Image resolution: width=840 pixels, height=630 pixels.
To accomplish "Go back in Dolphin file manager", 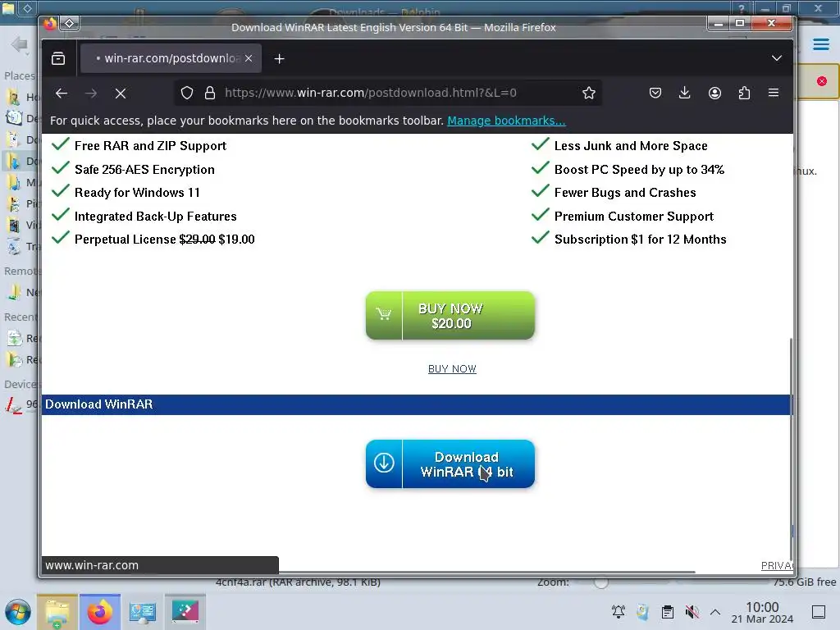I will point(20,44).
